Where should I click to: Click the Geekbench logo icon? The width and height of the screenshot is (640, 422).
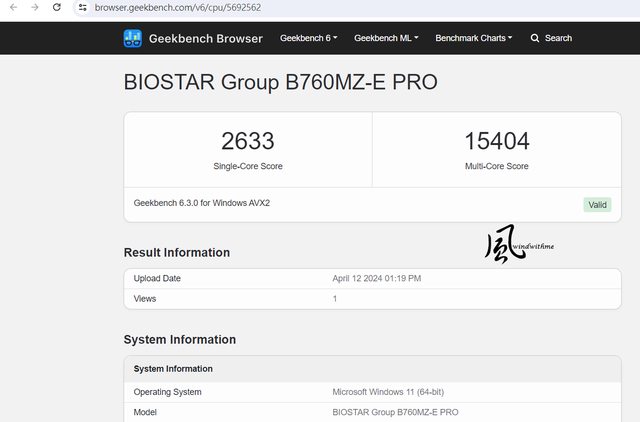coord(133,38)
